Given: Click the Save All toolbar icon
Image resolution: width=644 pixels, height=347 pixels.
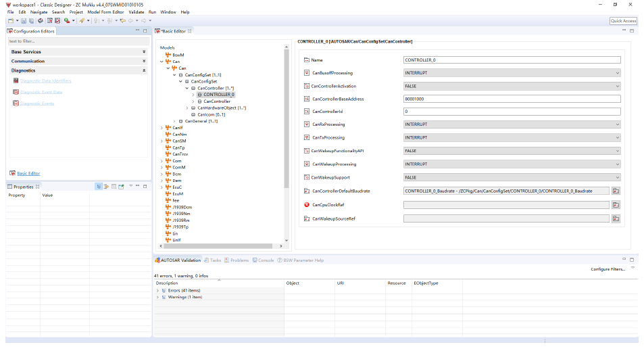Looking at the screenshot, I should click(x=31, y=20).
